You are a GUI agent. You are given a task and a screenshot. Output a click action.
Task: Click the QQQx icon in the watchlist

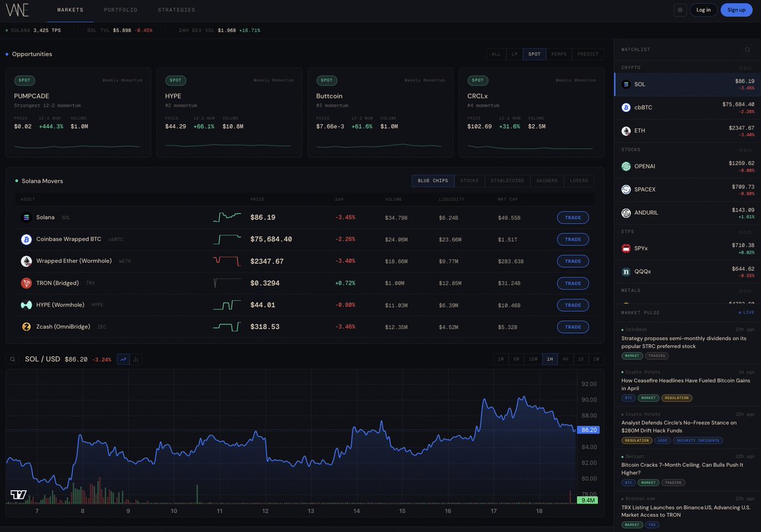[626, 272]
